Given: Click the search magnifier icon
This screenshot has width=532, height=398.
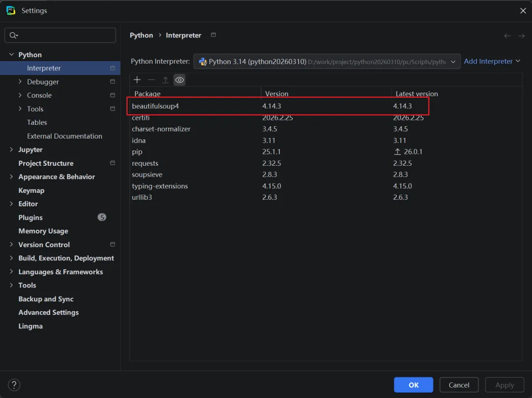Looking at the screenshot, I should pyautogui.click(x=14, y=36).
